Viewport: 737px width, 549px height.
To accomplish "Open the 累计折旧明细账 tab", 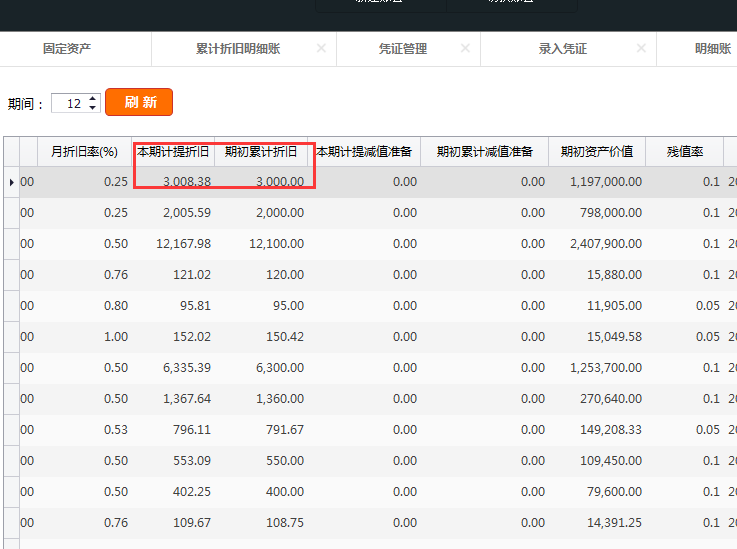I will pyautogui.click(x=238, y=48).
